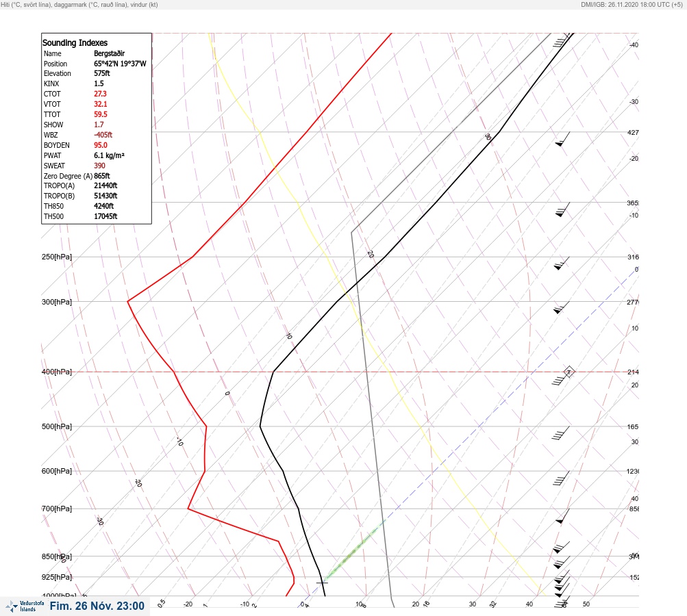Screen dimensions: 687x616
Task: Click the '400[hPa]' pressure label
Action: (x=57, y=372)
